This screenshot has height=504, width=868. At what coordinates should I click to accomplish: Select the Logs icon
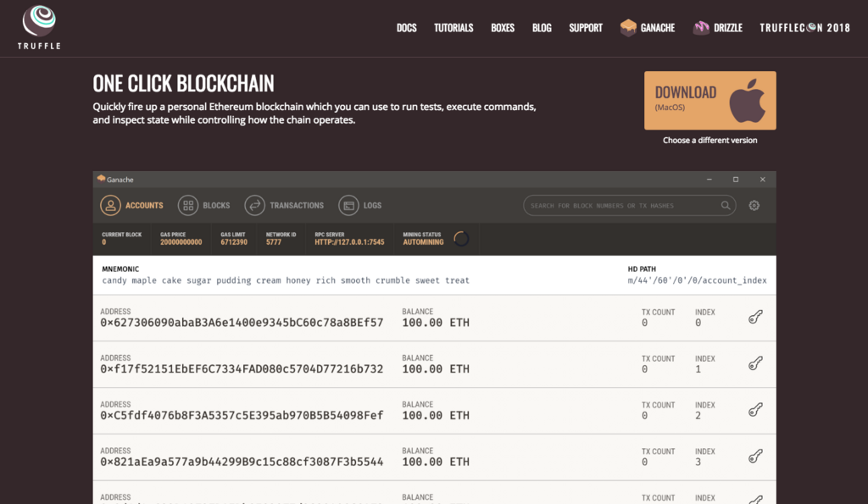pos(348,205)
